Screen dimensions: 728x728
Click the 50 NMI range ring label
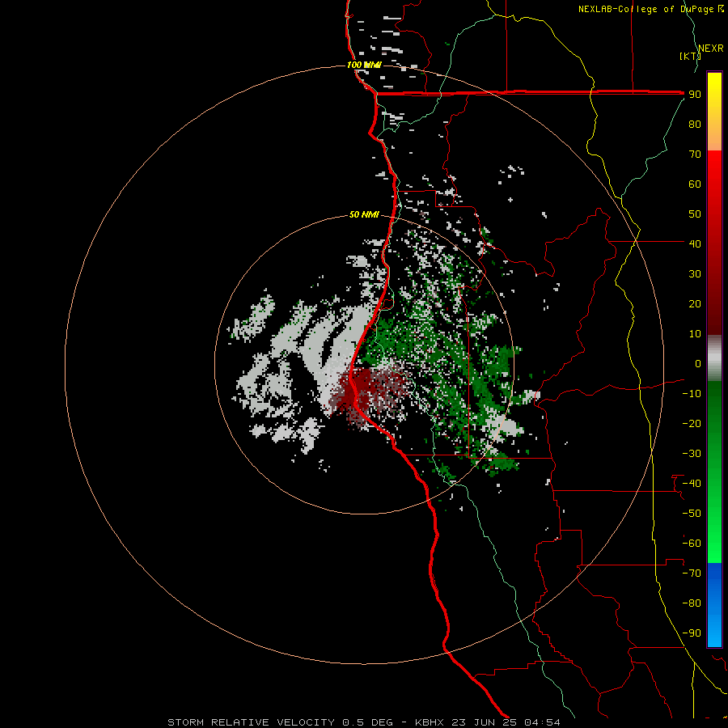tap(364, 214)
